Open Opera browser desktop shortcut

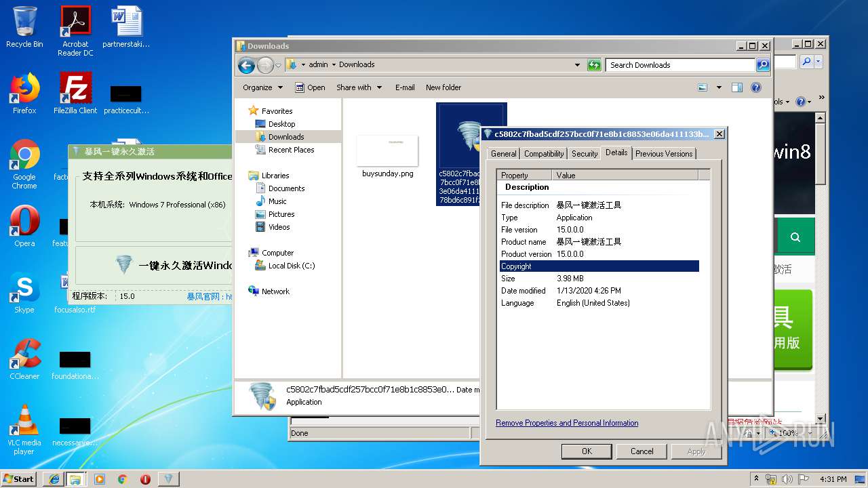[24, 226]
